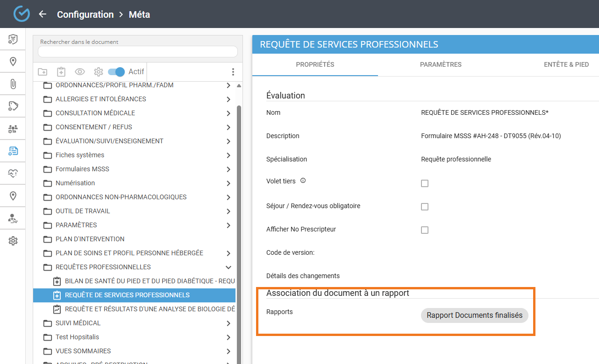Image resolution: width=599 pixels, height=364 pixels.
Task: Expand the CONSULTATION MÉDICALE folder
Action: [228, 113]
